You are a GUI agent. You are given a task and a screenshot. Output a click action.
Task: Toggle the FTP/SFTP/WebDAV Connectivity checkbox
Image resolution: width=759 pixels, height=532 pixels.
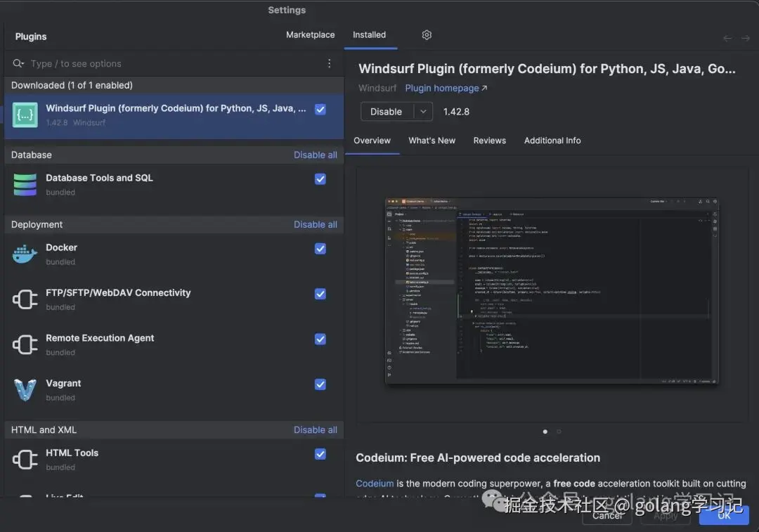pyautogui.click(x=320, y=294)
